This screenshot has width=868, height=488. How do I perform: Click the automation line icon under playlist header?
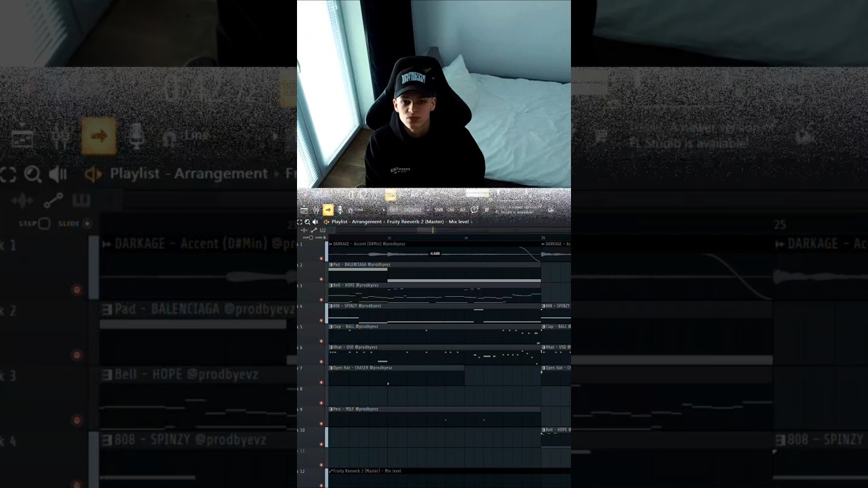(313, 230)
